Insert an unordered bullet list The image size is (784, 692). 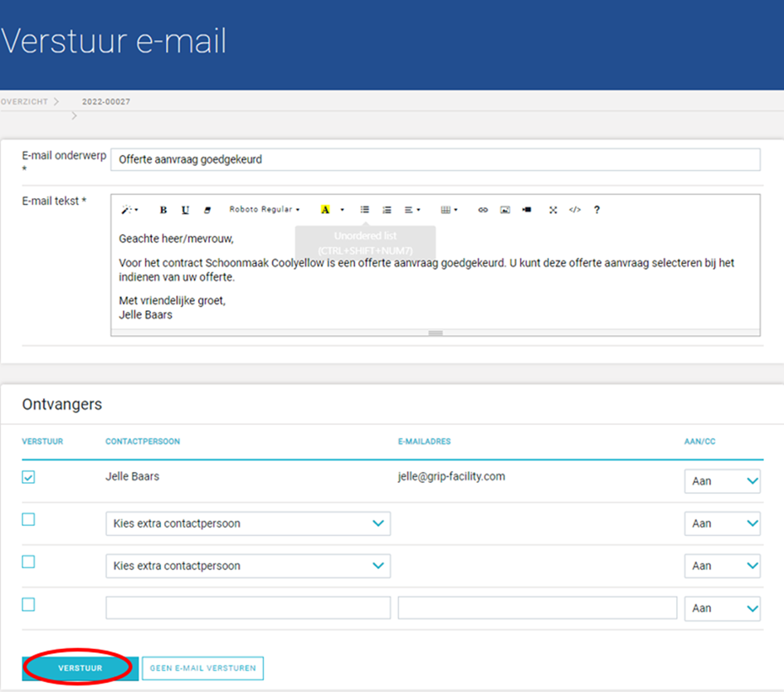click(x=365, y=209)
